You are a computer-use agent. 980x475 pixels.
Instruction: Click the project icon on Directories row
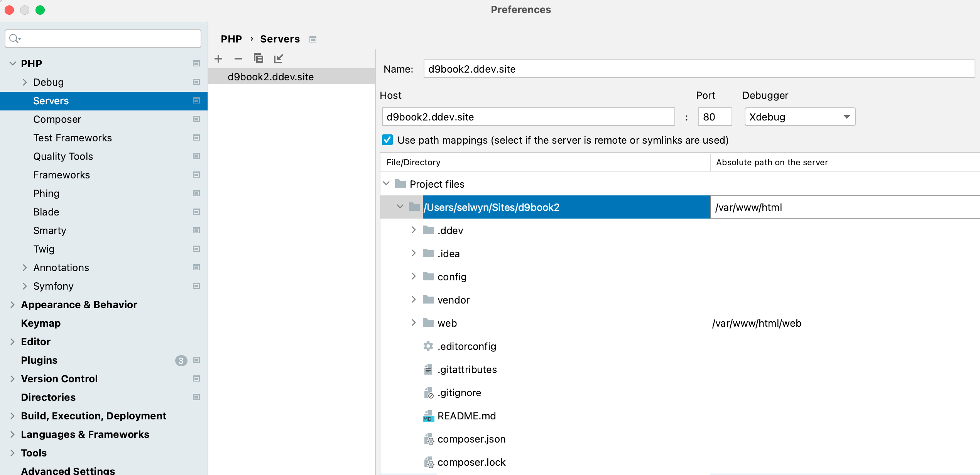(x=196, y=397)
